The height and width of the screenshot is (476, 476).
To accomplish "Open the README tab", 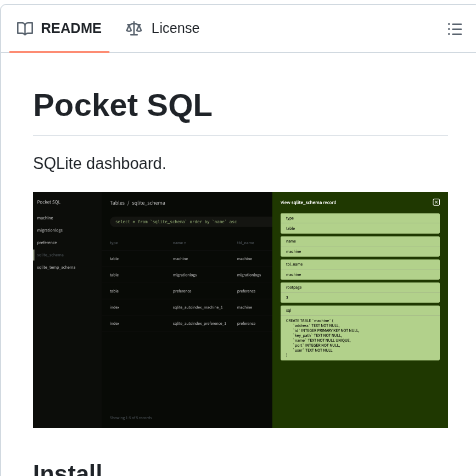I will pos(59,28).
